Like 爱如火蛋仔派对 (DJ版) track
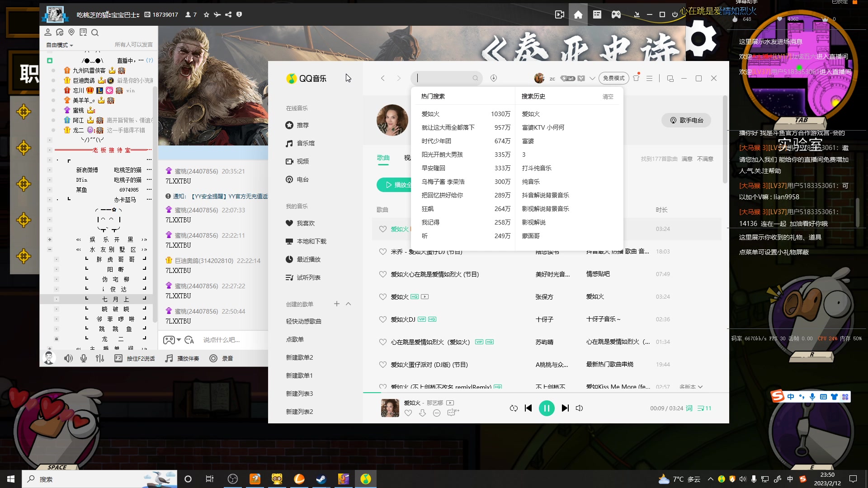 pos(382,365)
